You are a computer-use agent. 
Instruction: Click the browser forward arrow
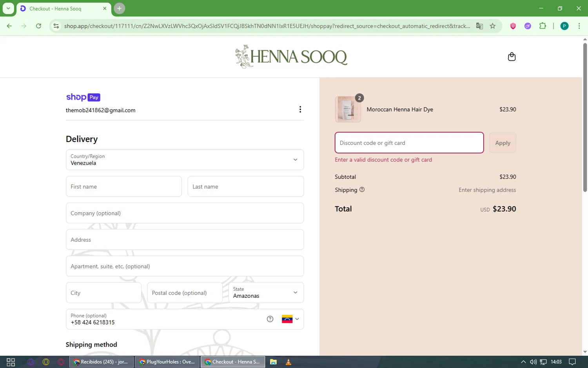24,26
